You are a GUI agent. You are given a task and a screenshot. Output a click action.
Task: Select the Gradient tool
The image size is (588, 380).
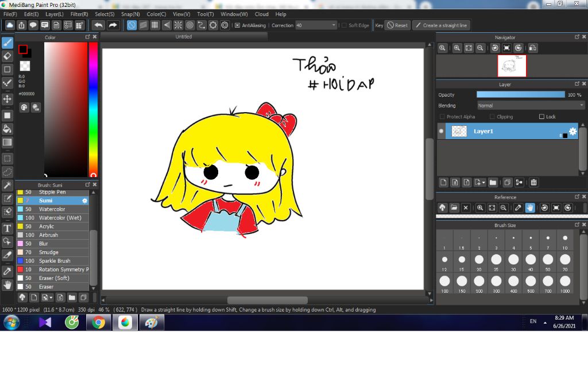click(7, 143)
